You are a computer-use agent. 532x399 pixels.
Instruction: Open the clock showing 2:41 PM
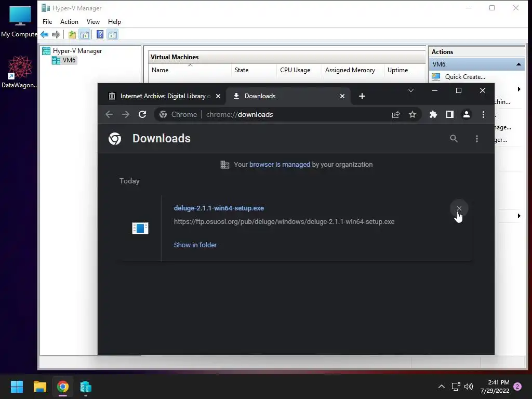[x=495, y=387]
